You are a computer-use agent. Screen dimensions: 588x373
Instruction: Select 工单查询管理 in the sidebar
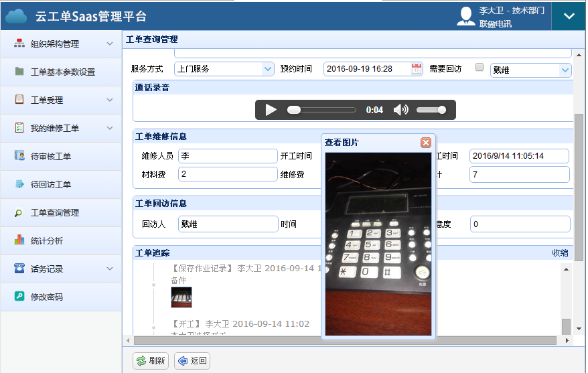(x=55, y=212)
